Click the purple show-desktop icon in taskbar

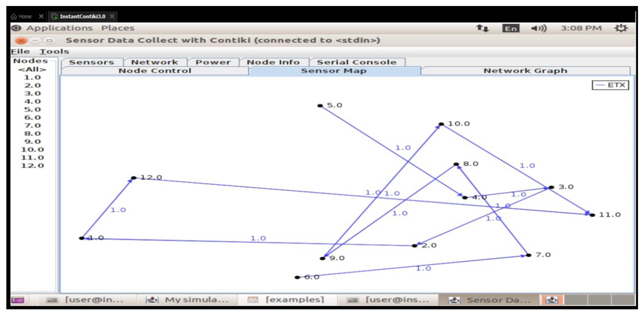[x=18, y=300]
